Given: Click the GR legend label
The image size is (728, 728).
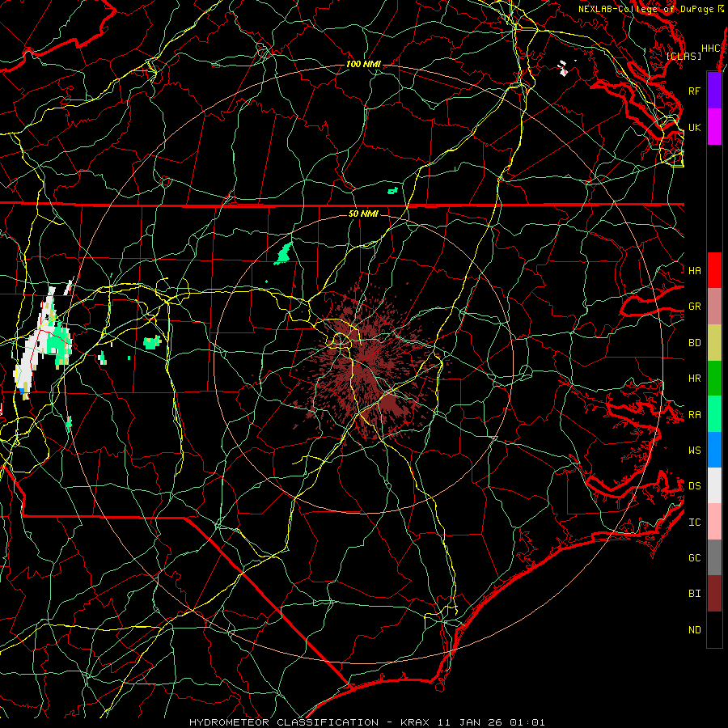Looking at the screenshot, I should point(694,307).
